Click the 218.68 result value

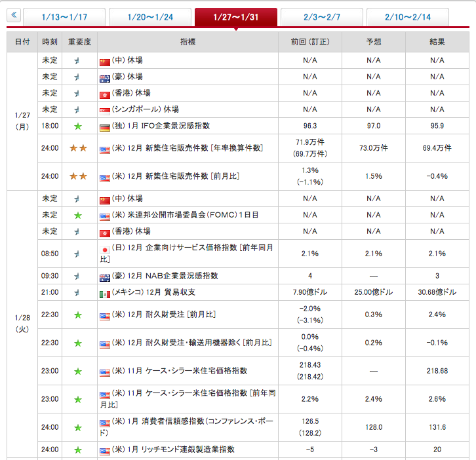pos(437,371)
